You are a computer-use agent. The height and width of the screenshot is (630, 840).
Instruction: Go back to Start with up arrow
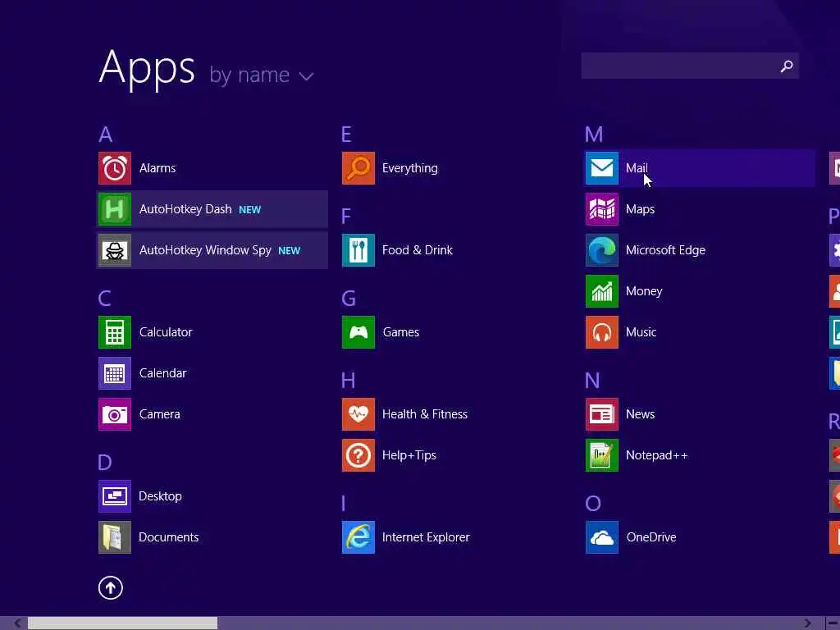point(111,587)
